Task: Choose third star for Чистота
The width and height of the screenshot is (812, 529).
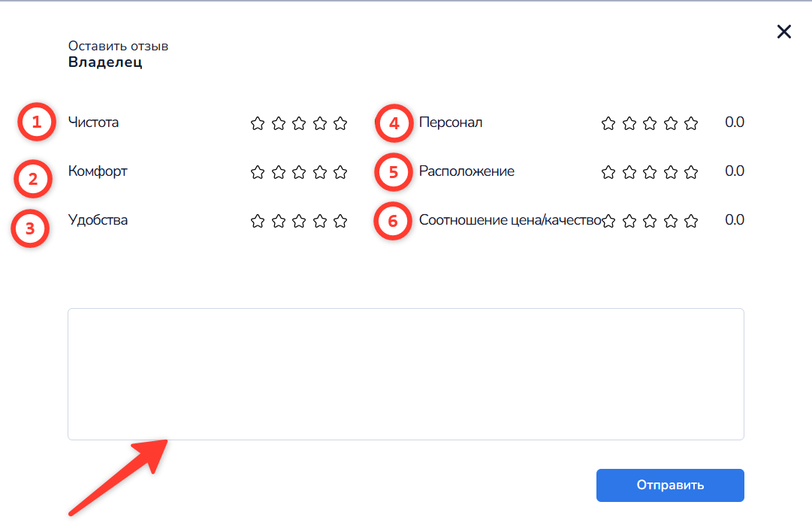Action: pyautogui.click(x=299, y=123)
